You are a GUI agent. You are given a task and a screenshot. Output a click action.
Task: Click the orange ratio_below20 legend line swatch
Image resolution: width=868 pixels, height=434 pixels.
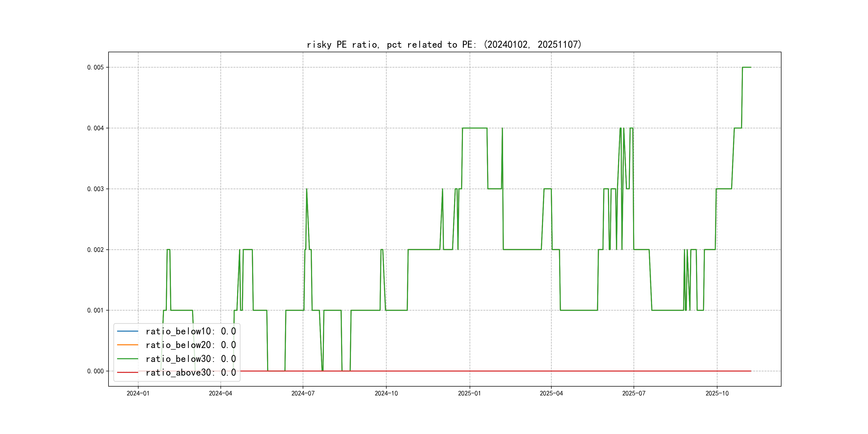(x=127, y=345)
